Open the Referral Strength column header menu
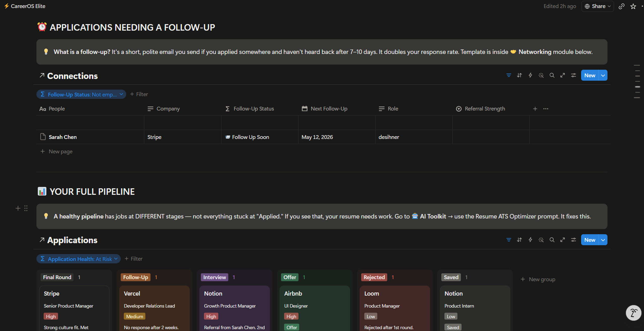Screen dimensions: 644x331 pyautogui.click(x=491, y=109)
